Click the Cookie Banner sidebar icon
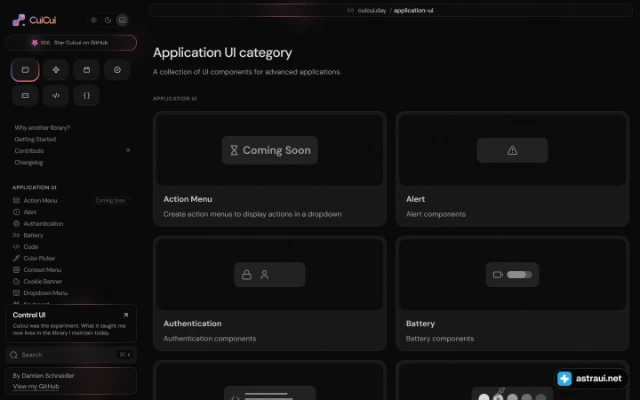The width and height of the screenshot is (640, 400). (x=16, y=281)
